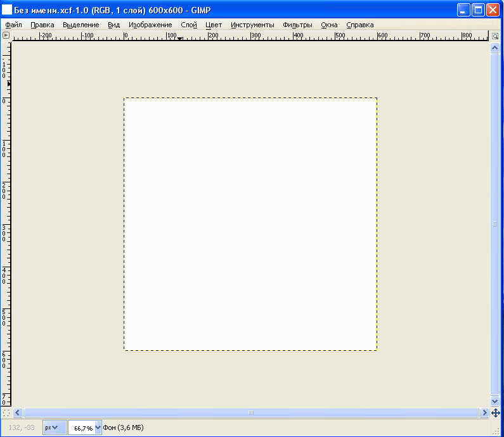Open the Фильтры menu
Screen dimensions: 504x437
click(297, 25)
